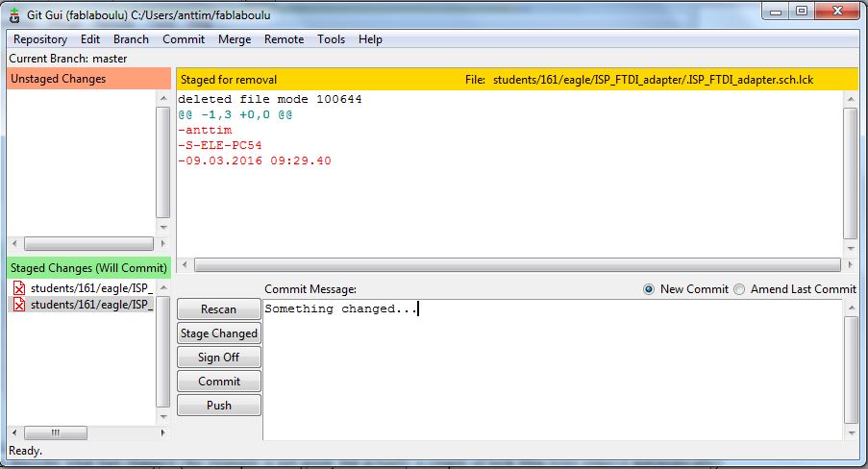Minimize the Git Gui window
The height and width of the screenshot is (469, 868).
(776, 12)
